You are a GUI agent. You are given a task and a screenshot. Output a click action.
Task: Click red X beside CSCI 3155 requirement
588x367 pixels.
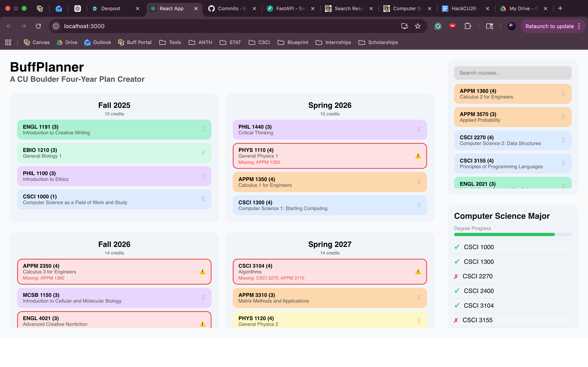[x=456, y=320]
